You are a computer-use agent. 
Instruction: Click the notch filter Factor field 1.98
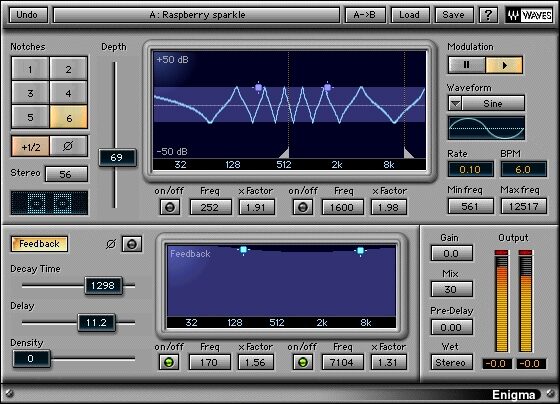(x=389, y=207)
